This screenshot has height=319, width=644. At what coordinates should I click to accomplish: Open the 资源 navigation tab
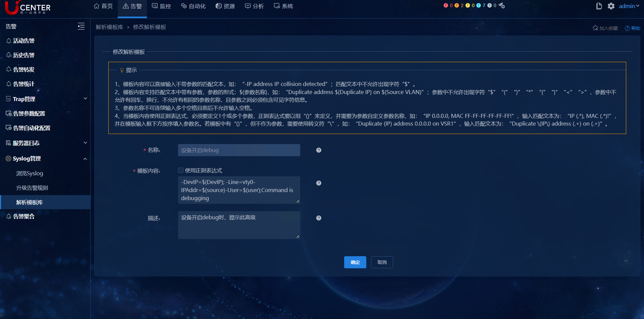pyautogui.click(x=225, y=6)
